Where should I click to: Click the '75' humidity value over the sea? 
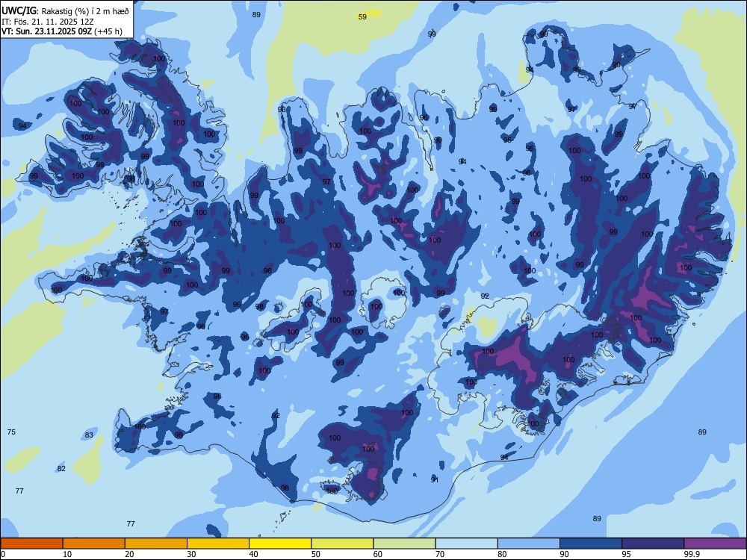[11, 432]
